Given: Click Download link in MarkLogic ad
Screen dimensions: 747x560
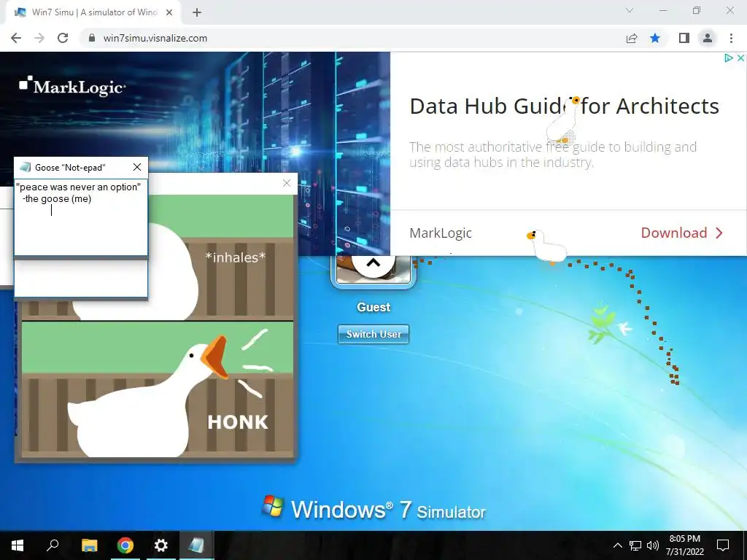Looking at the screenshot, I should click(681, 233).
